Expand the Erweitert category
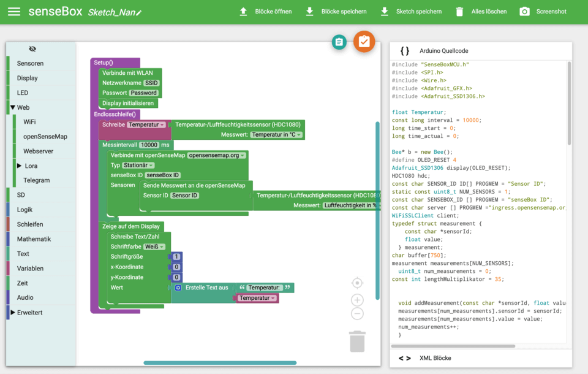This screenshot has height=374, width=588. [12, 313]
